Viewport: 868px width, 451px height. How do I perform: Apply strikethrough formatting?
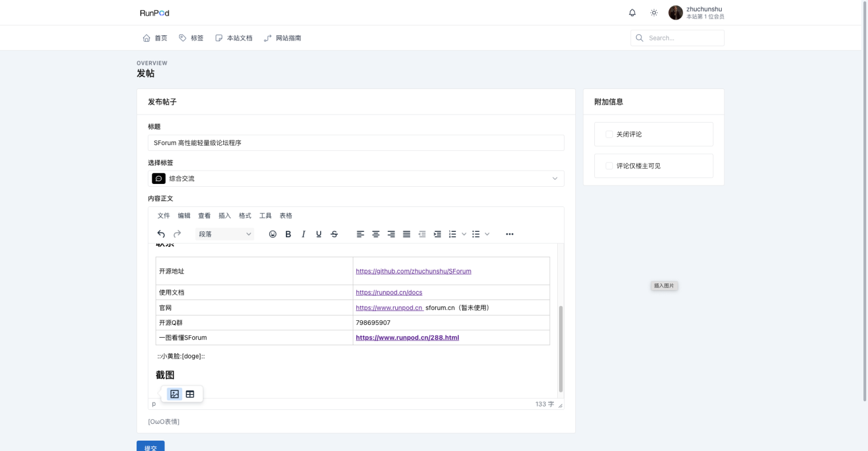pyautogui.click(x=334, y=234)
